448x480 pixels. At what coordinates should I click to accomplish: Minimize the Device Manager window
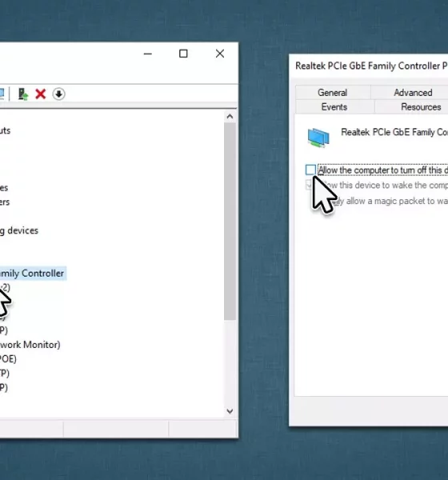tap(148, 54)
